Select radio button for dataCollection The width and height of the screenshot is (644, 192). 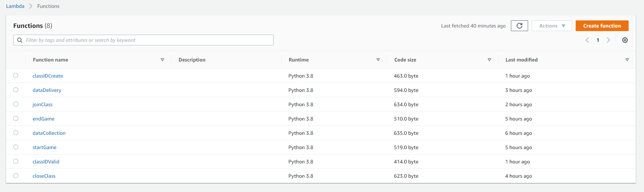coord(16,133)
